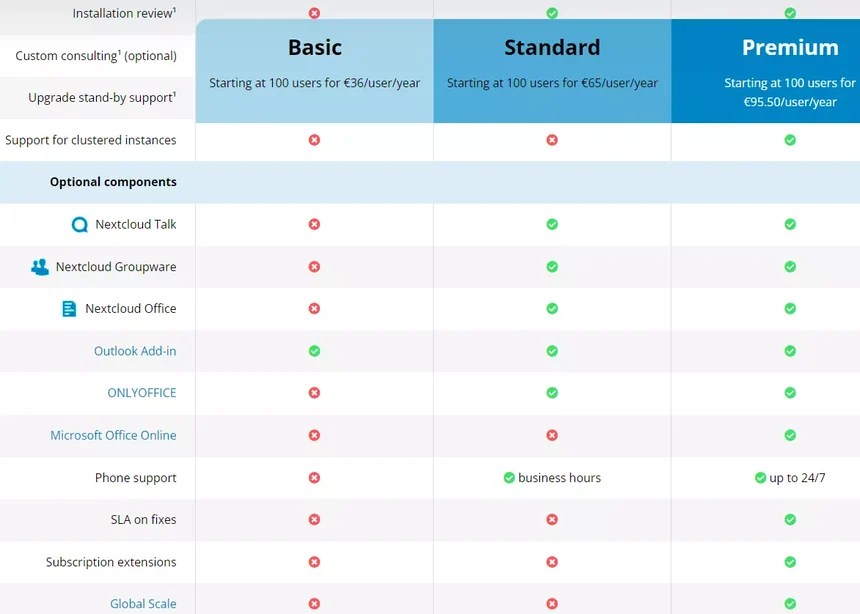Click the green check beside up to 24/7

pyautogui.click(x=761, y=478)
